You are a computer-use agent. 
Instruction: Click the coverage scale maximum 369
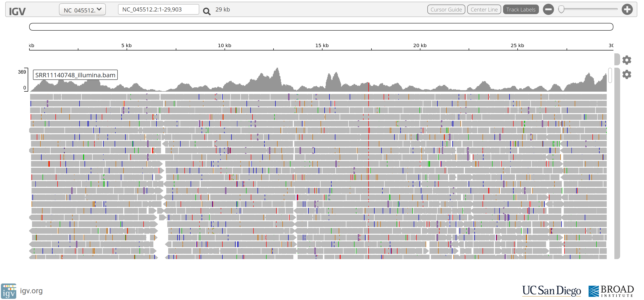pos(22,72)
